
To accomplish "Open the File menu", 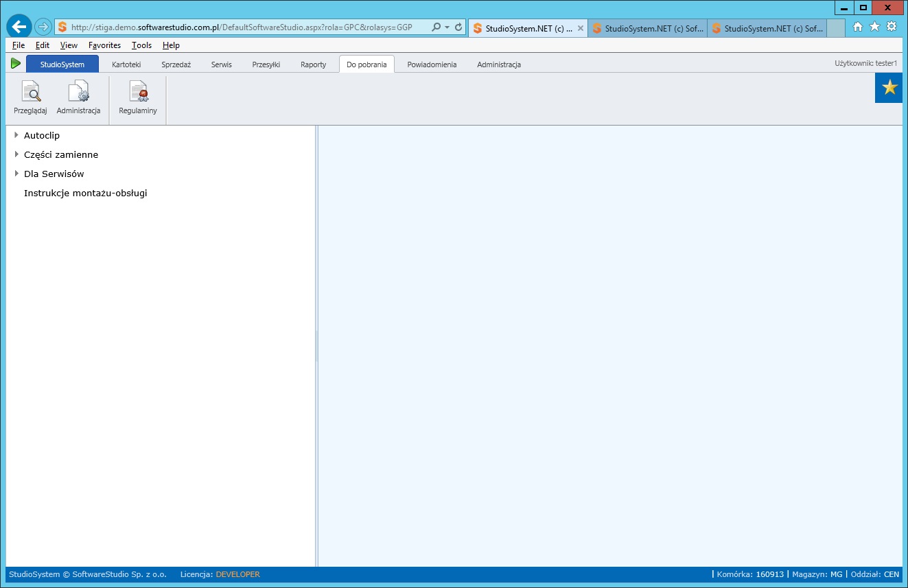I will 19,45.
